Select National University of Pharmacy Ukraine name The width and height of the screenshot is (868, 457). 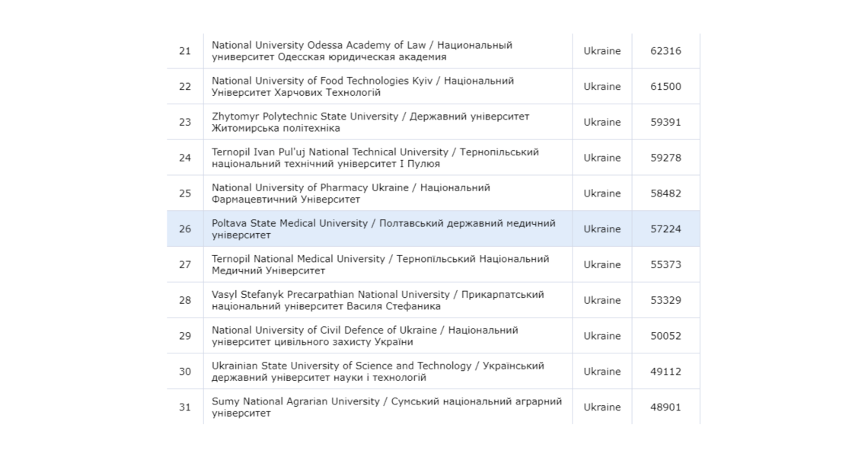tap(350, 193)
